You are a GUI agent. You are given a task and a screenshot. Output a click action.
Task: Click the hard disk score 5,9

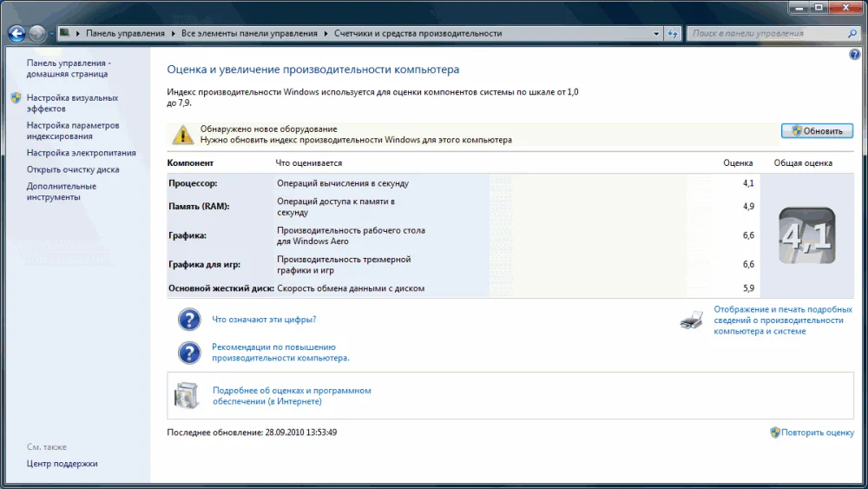[x=748, y=288]
